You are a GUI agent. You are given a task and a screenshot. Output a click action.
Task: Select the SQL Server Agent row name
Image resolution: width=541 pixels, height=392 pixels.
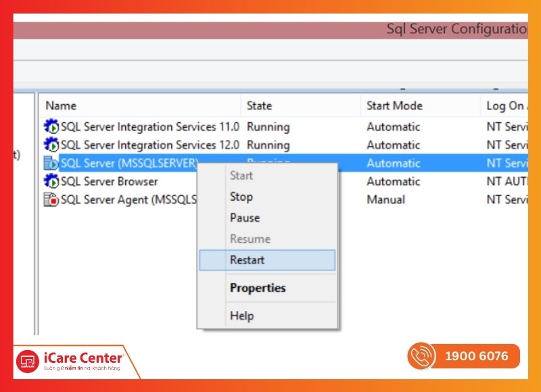click(128, 199)
